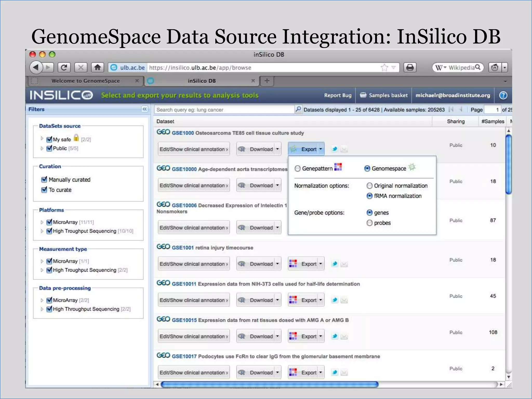Open Edit/Show clinical annotation for GSE1000
The image size is (532, 399).
[x=194, y=149]
